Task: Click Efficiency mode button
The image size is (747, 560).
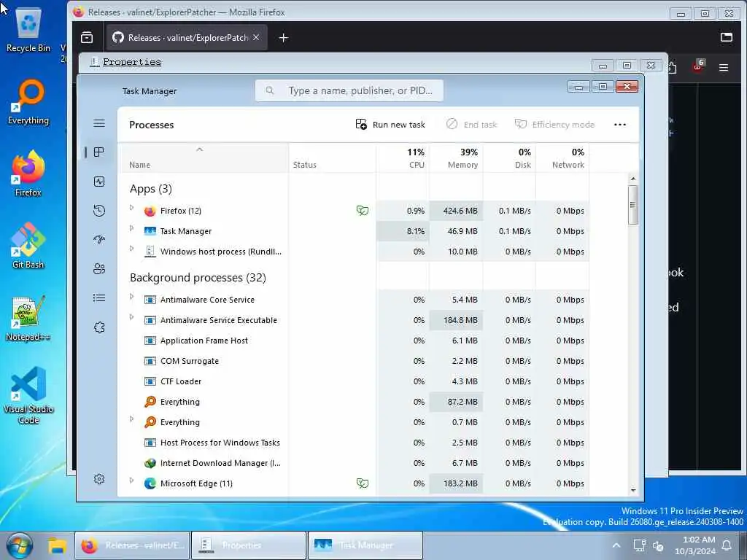Action: (x=554, y=125)
